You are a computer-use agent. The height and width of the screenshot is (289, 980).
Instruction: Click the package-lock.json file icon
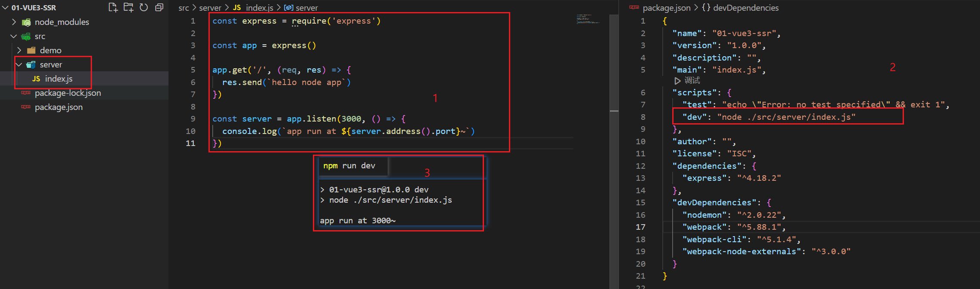(26, 93)
